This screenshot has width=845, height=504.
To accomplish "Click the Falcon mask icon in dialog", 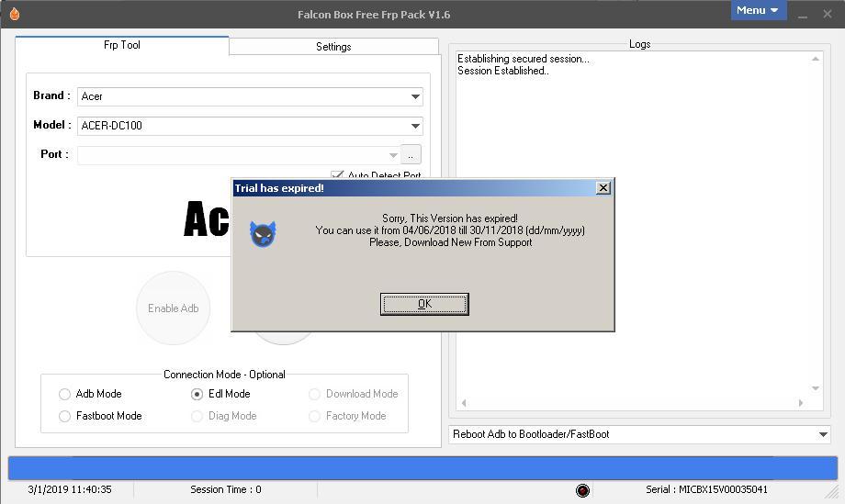I will click(263, 234).
